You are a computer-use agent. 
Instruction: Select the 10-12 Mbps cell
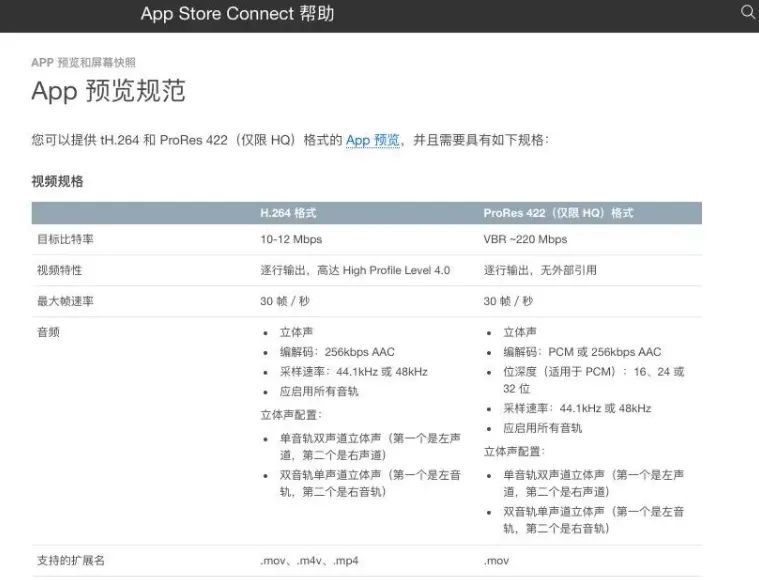[x=291, y=239]
